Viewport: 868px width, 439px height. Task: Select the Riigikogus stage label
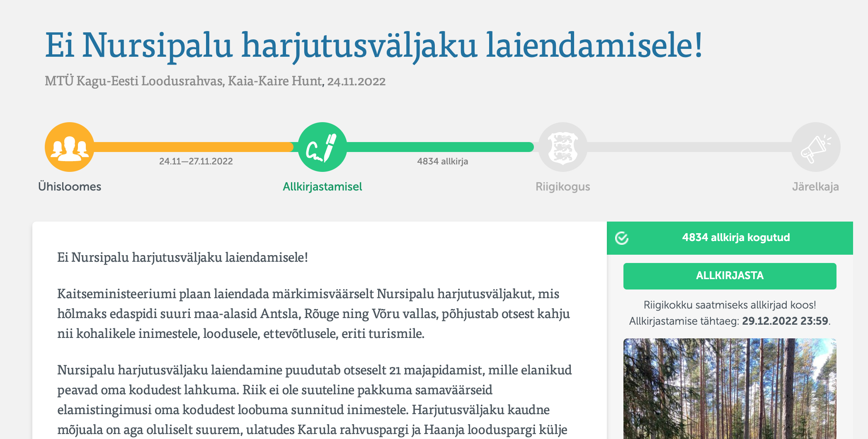click(563, 187)
